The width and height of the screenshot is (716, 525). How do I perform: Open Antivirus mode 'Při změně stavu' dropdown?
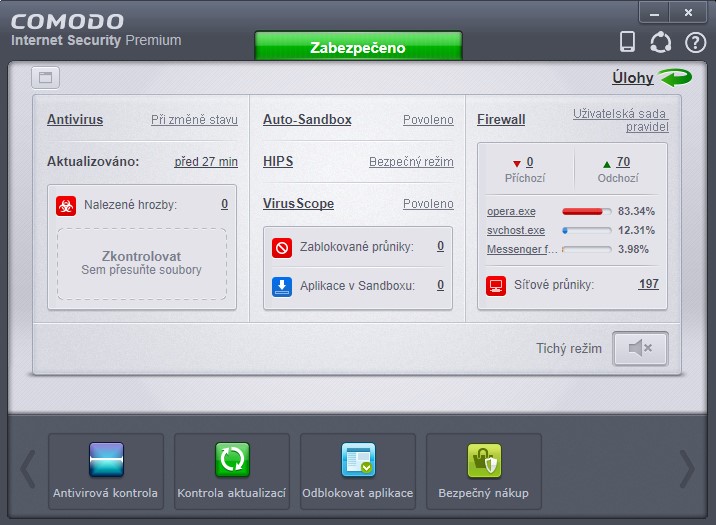tap(194, 120)
